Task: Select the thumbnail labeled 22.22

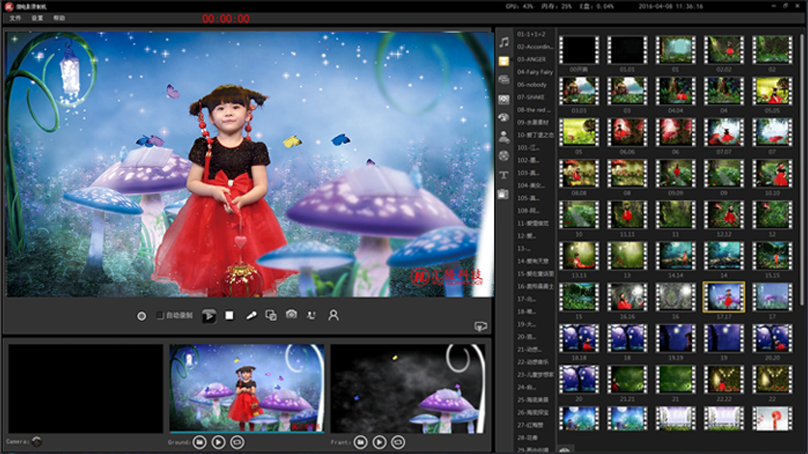Action: (x=724, y=380)
